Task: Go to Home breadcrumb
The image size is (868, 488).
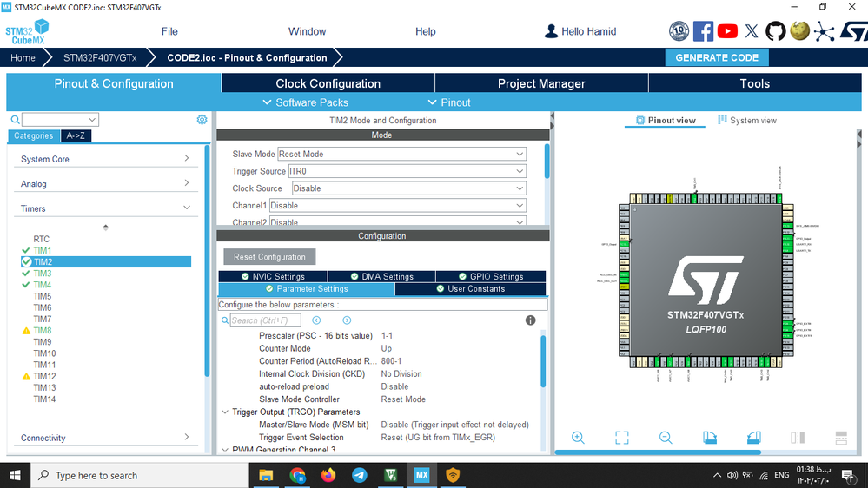Action: (x=23, y=57)
